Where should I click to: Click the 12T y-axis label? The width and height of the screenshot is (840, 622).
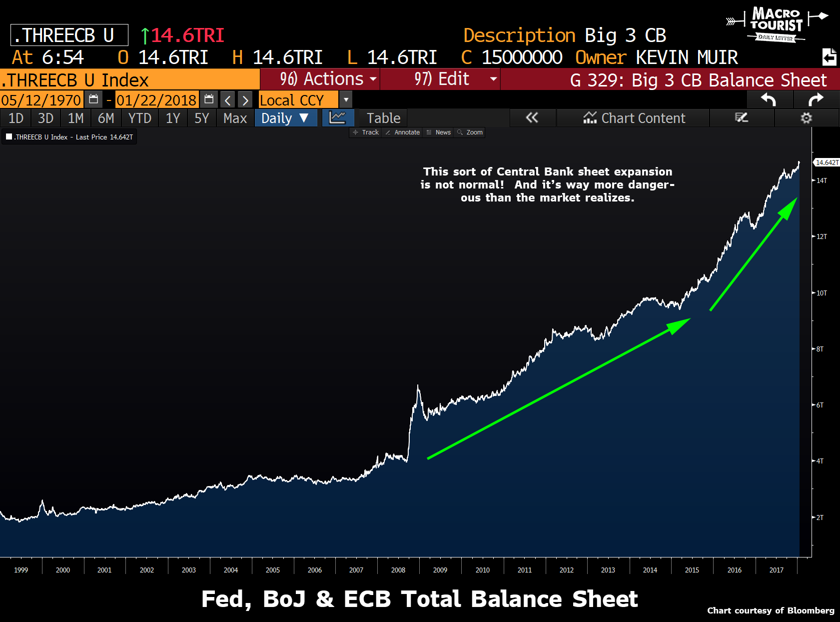click(x=822, y=236)
